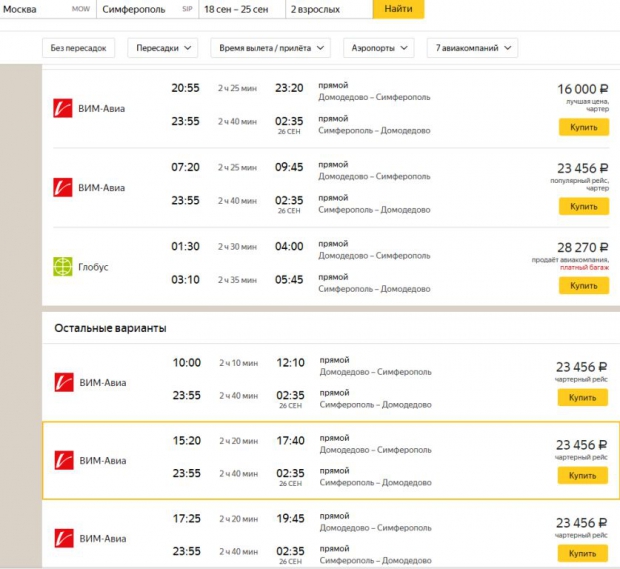620x569 pixels.
Task: Buy the 28 270 ₽ Globus ticket
Action: point(583,285)
